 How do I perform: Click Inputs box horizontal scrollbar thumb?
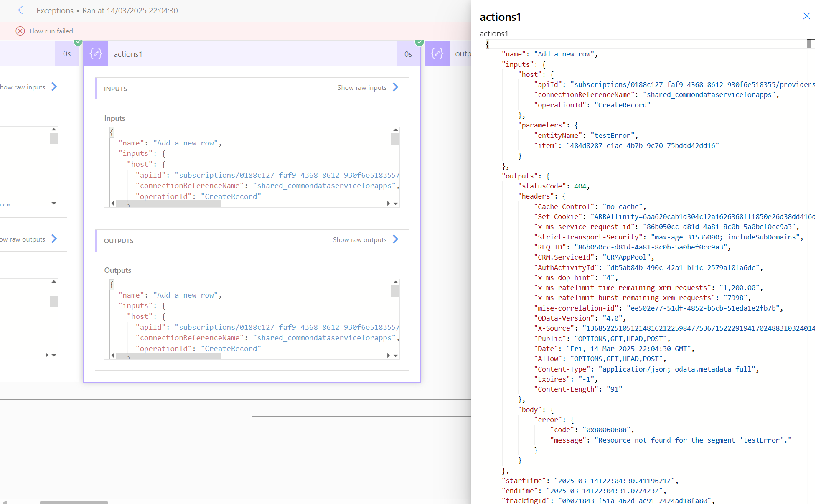point(168,204)
